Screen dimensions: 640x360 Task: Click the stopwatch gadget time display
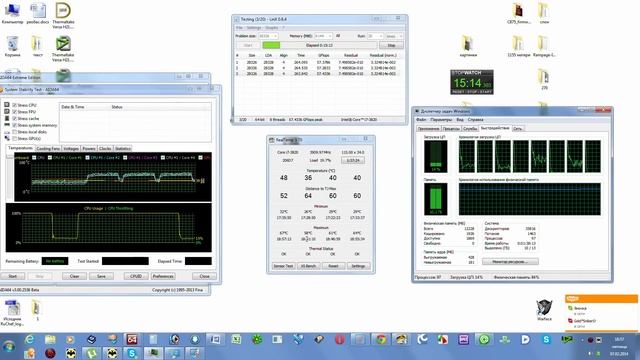[x=471, y=83]
